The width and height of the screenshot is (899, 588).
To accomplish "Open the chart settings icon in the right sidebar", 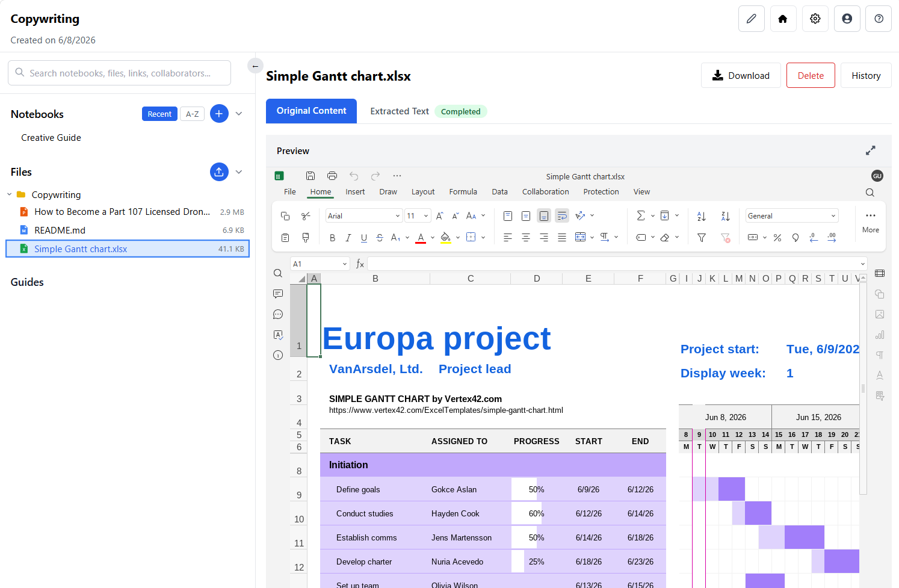I will click(880, 335).
